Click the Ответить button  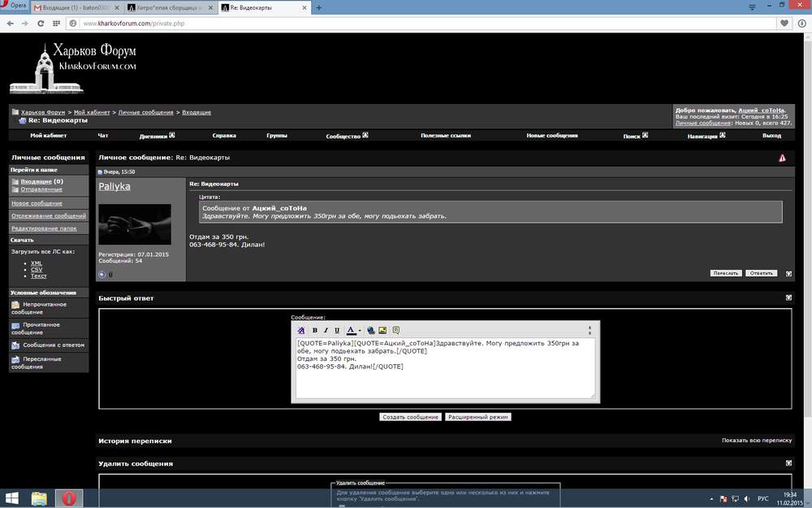pyautogui.click(x=761, y=273)
